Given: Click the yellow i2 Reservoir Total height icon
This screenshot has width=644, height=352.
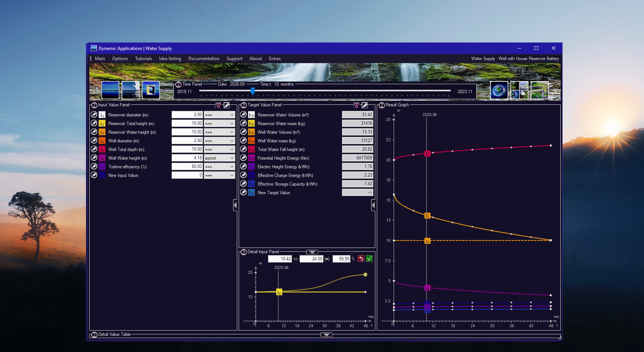Looking at the screenshot, I should coord(102,124).
